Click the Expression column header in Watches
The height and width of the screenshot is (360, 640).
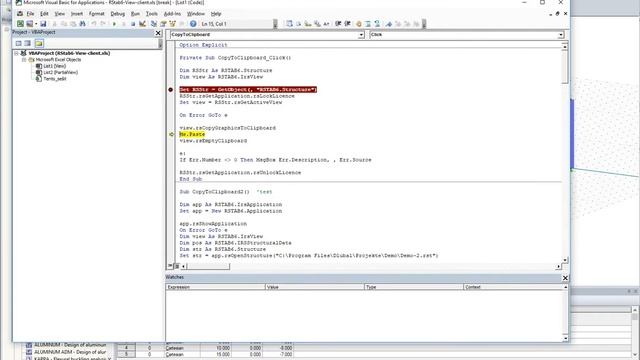click(x=216, y=287)
